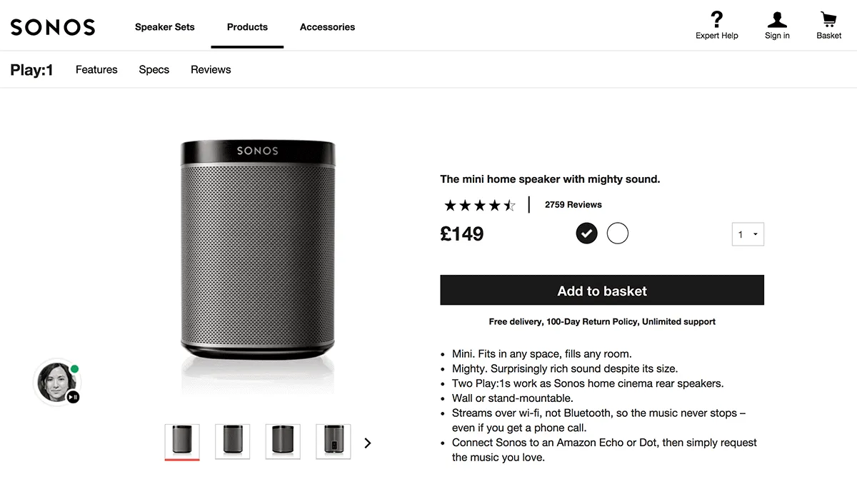The image size is (857, 504).
Task: Click Add to basket button
Action: (601, 291)
